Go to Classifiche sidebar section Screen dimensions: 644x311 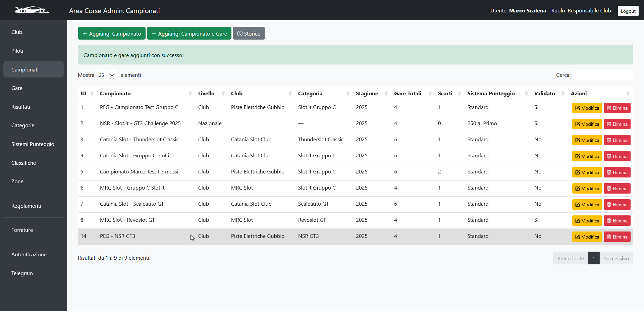(x=23, y=163)
